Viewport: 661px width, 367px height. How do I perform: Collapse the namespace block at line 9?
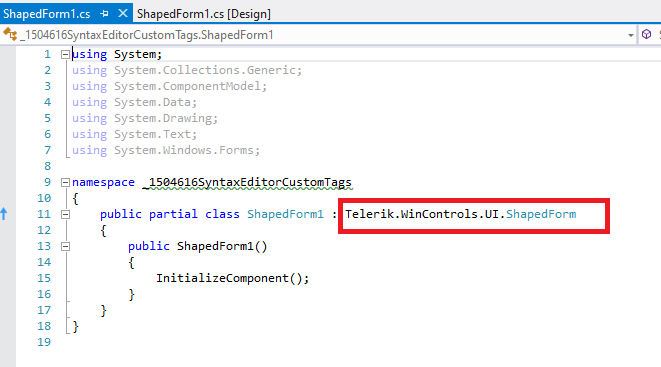65,182
